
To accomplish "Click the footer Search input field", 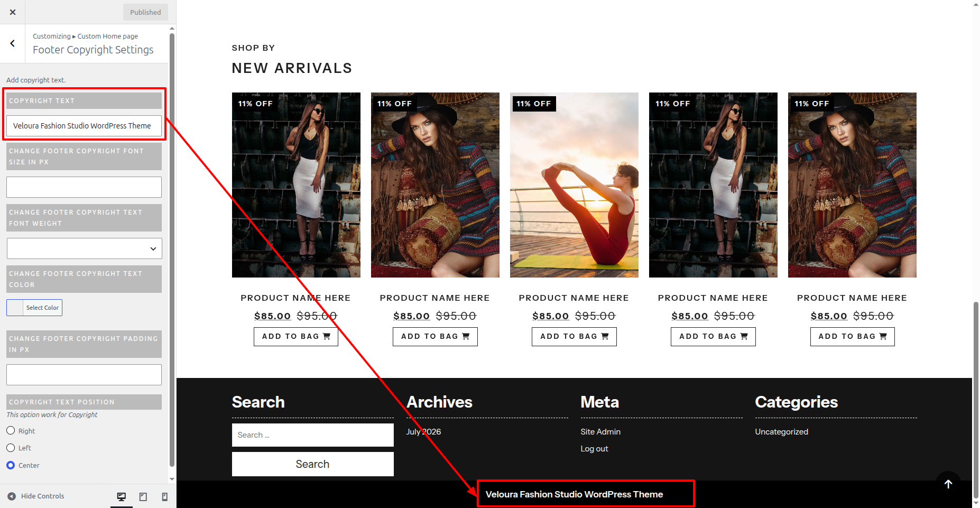I will 313,435.
